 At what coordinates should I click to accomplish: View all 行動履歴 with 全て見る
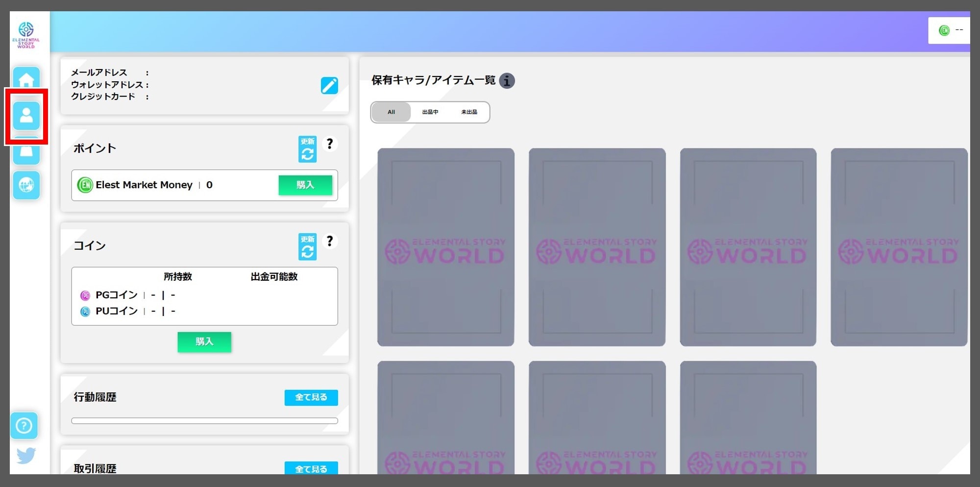point(311,397)
